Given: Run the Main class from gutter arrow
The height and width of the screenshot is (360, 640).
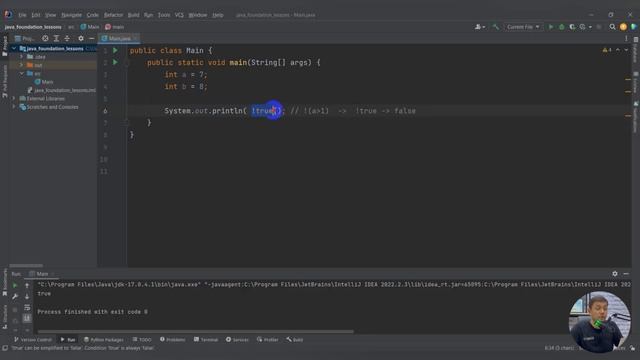Looking at the screenshot, I should click(x=115, y=50).
